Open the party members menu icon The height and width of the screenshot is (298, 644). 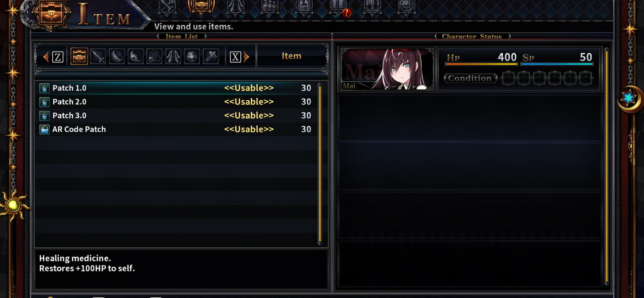(x=270, y=7)
